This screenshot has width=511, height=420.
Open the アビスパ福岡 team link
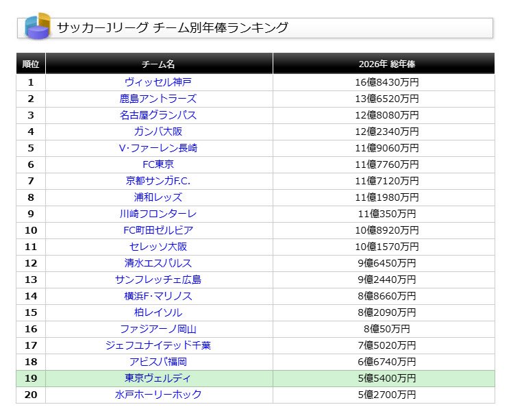coord(158,362)
